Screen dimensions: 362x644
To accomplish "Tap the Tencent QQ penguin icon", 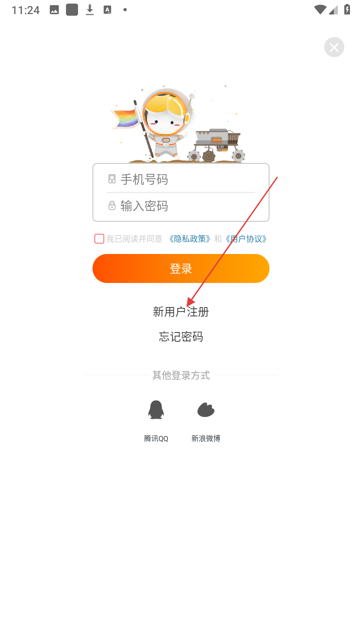I will tap(156, 410).
